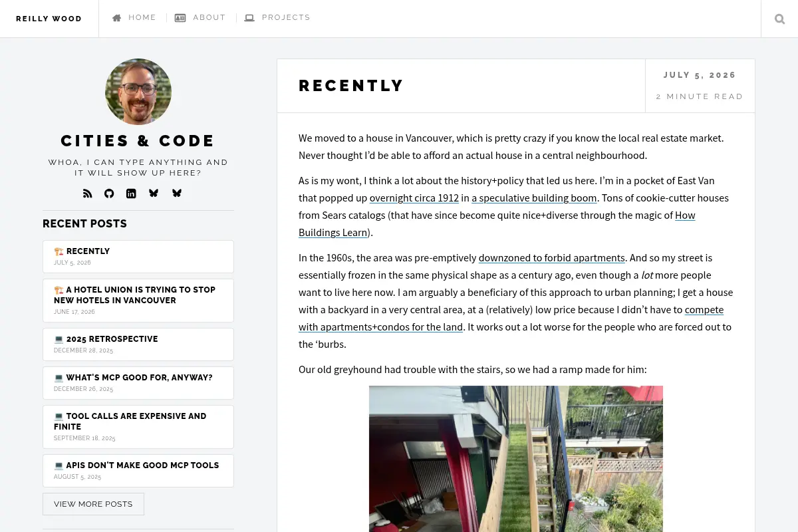
Task: Follow the "overnight circa 1912" link
Action: tap(414, 198)
